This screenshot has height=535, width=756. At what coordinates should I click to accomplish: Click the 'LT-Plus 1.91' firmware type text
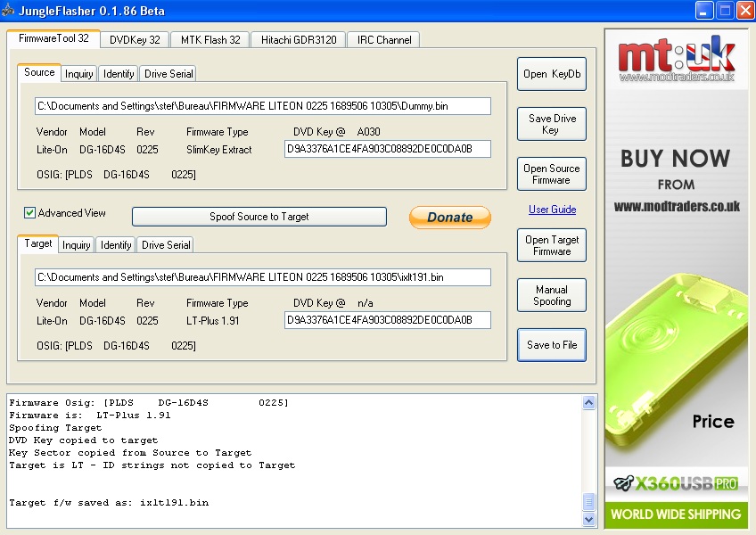tap(212, 321)
